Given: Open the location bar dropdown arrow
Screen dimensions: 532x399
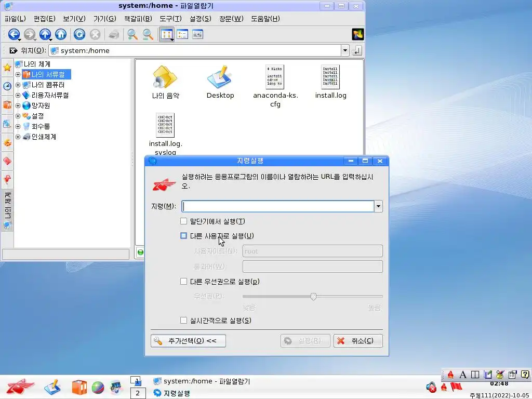Looking at the screenshot, I should point(345,50).
